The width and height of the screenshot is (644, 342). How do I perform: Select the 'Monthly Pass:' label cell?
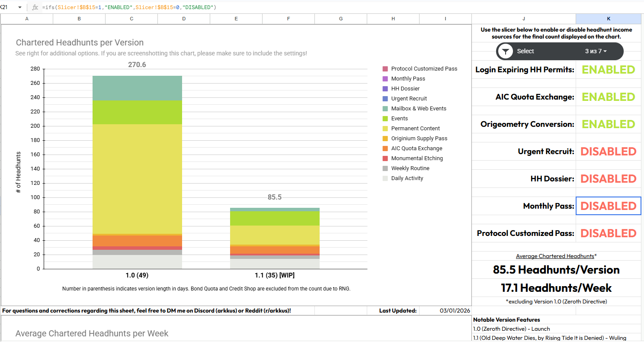[x=524, y=206]
